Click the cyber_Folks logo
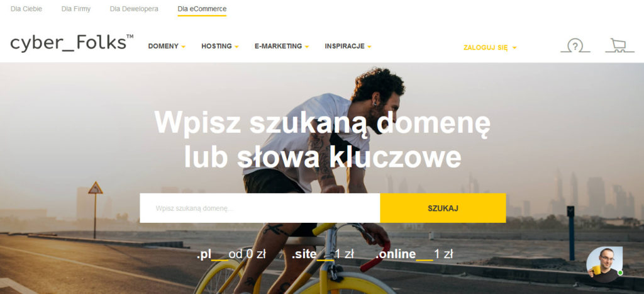The width and height of the screenshot is (644, 294). (x=72, y=43)
